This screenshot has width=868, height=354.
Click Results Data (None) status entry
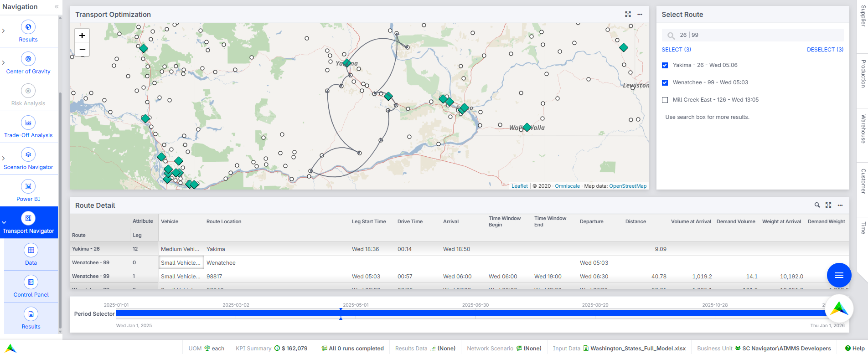coord(425,349)
